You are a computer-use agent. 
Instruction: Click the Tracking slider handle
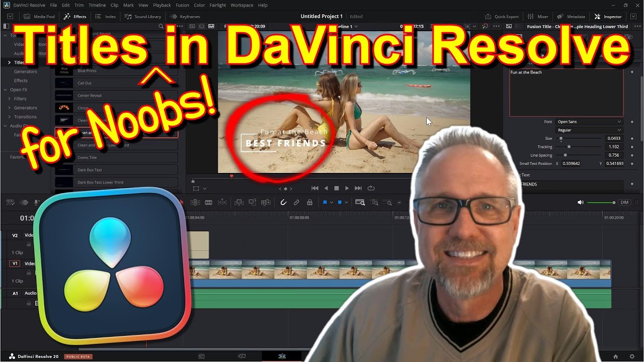(569, 147)
